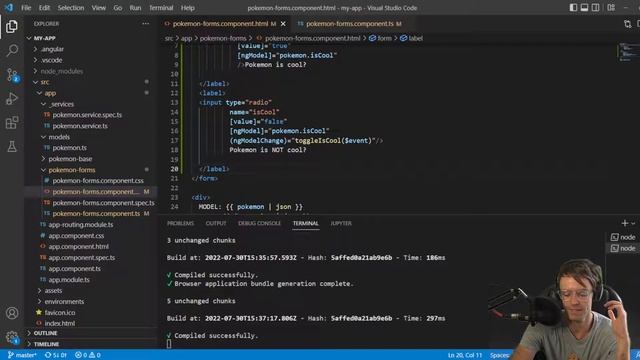Switch to DEBUG CONSOLE panel tab

click(x=259, y=223)
